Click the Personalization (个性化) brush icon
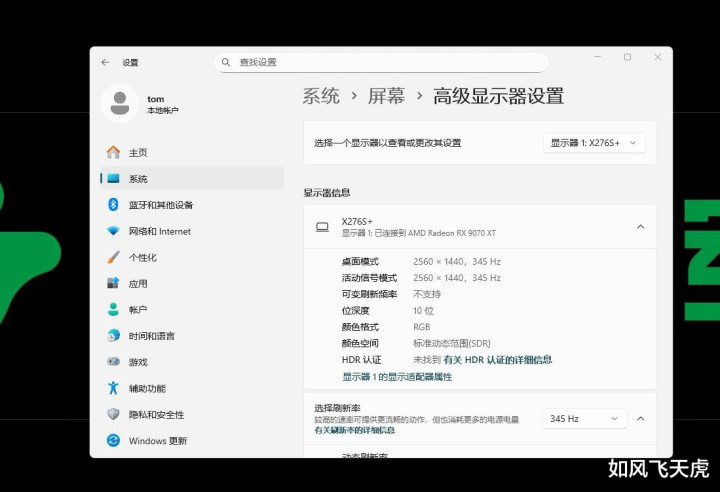The width and height of the screenshot is (720, 492). (x=113, y=257)
